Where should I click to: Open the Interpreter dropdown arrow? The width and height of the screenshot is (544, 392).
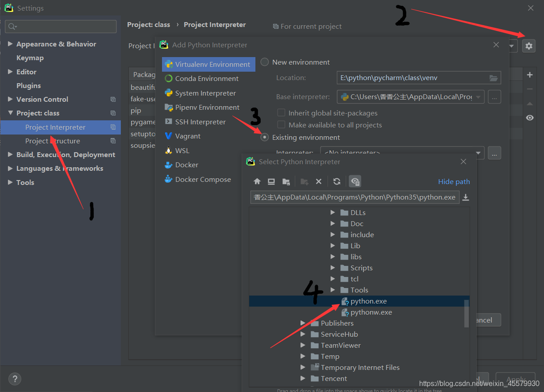point(478,153)
